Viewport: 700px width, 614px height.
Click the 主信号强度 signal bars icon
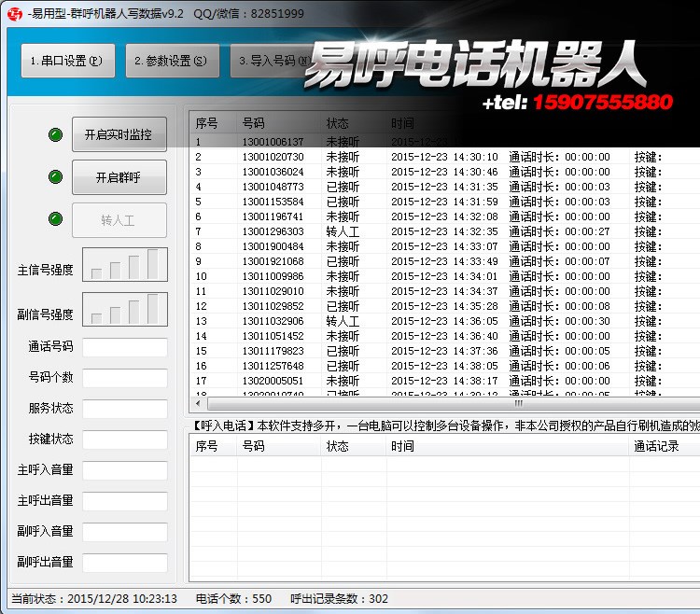125,265
